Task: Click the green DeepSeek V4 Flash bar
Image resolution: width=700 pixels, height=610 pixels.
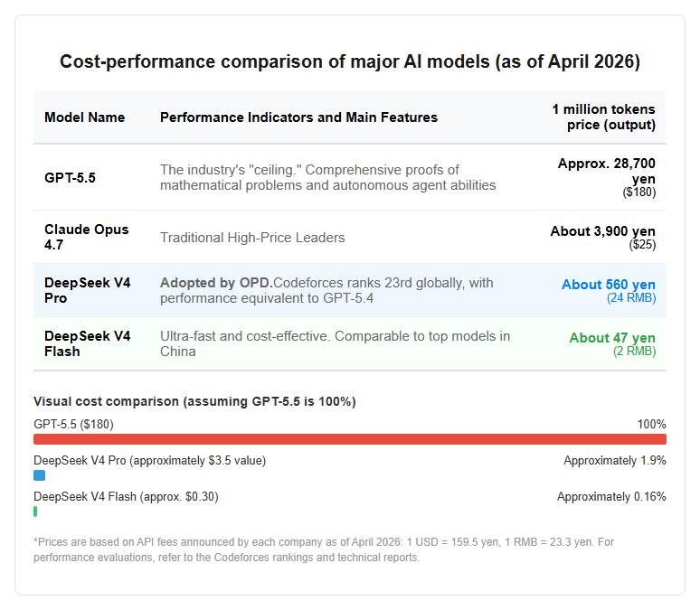Action: click(x=35, y=511)
